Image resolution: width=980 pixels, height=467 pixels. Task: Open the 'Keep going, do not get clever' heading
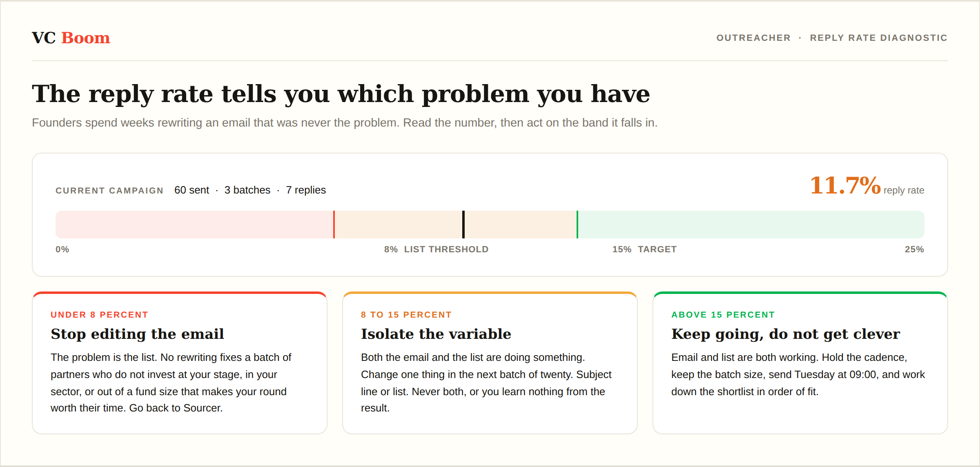coord(786,334)
